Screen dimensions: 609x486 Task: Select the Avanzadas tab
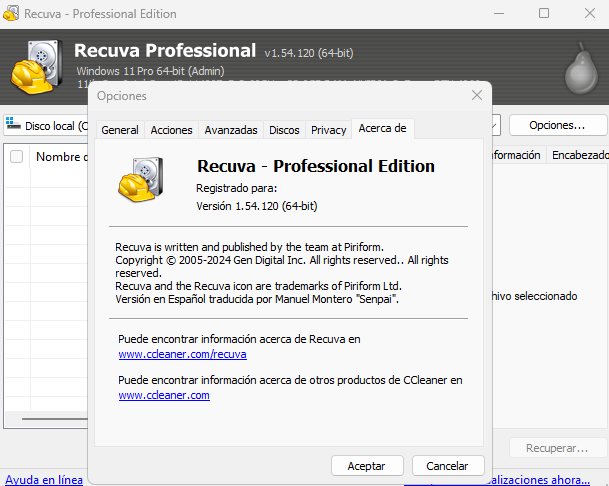tap(231, 130)
